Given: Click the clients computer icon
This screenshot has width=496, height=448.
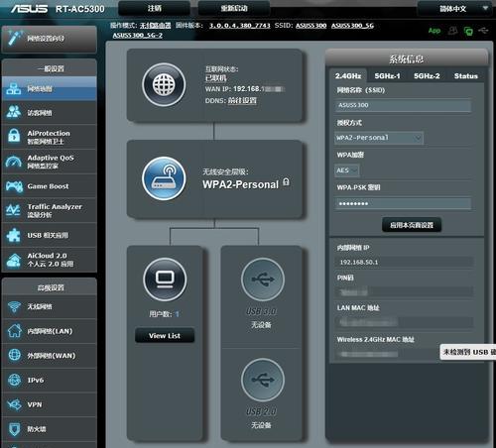Looking at the screenshot, I should [165, 280].
